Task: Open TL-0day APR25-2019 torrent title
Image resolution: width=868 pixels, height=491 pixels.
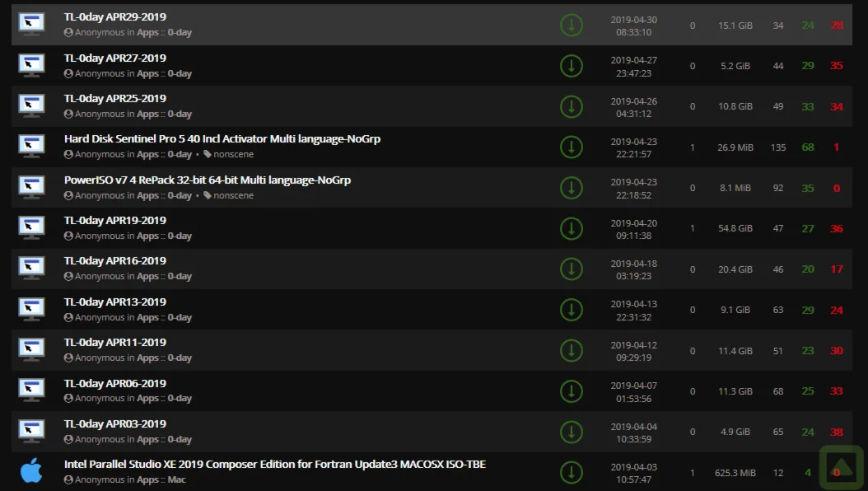Action: click(x=115, y=99)
